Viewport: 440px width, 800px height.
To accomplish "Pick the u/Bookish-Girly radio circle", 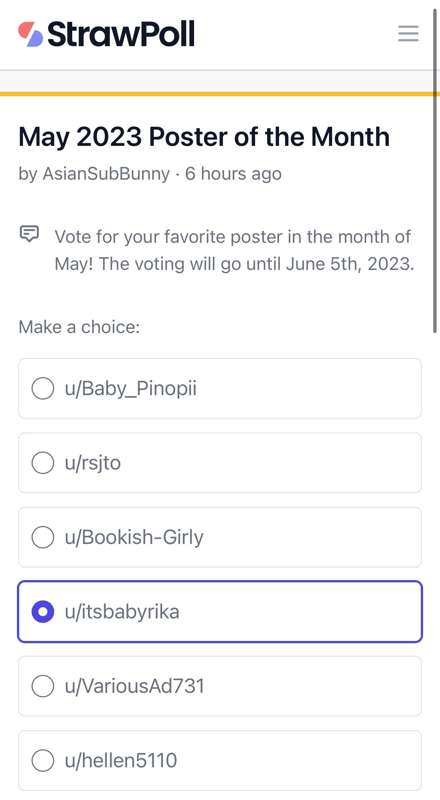I will [x=43, y=537].
